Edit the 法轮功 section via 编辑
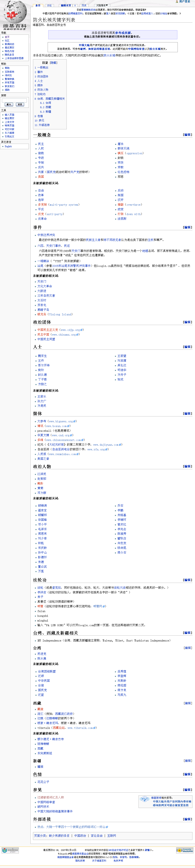The height and width of the screenshot is (868, 195). (x=188, y=580)
